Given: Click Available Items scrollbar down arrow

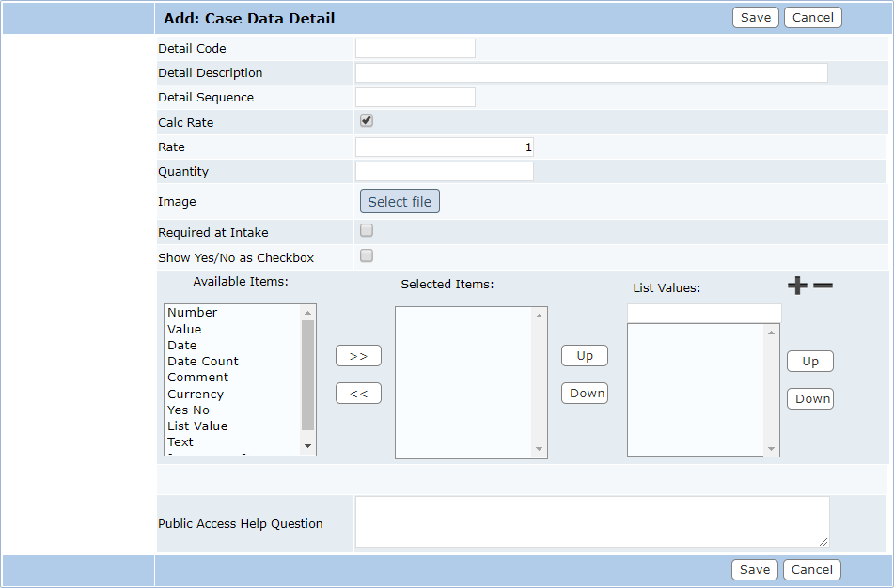Looking at the screenshot, I should click(308, 446).
